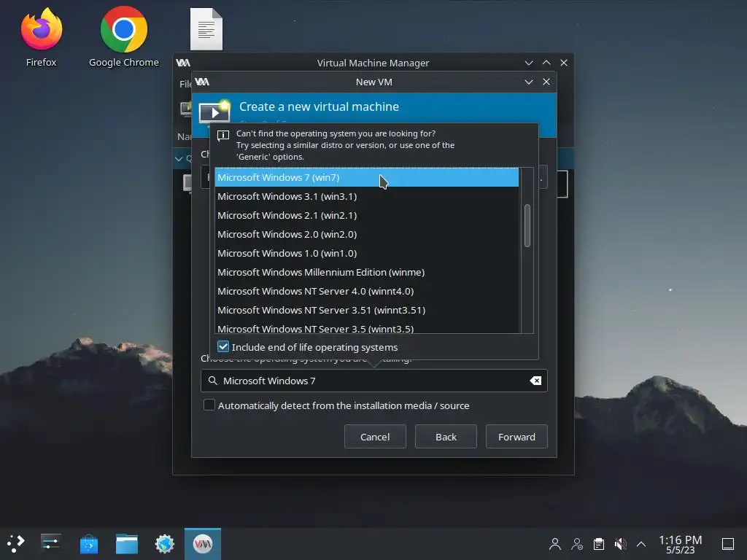747x560 pixels.
Task: Select Microsoft Windows 7 (win7)
Action: [x=367, y=177]
